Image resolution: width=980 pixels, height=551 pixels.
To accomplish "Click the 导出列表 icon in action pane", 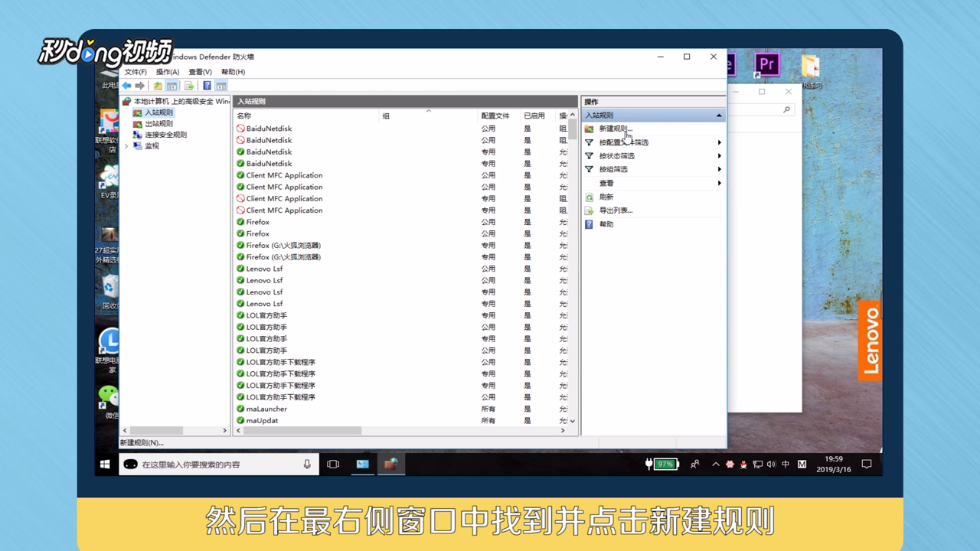I will 589,210.
